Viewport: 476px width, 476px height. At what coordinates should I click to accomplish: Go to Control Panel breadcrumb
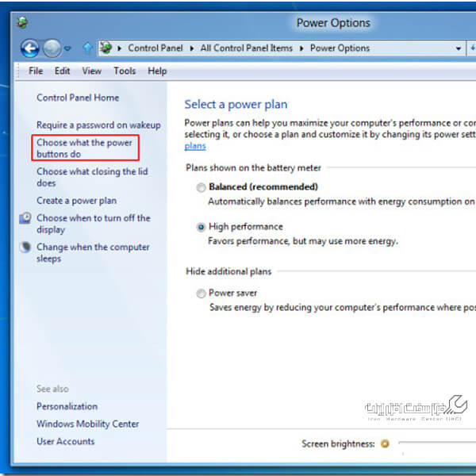155,48
